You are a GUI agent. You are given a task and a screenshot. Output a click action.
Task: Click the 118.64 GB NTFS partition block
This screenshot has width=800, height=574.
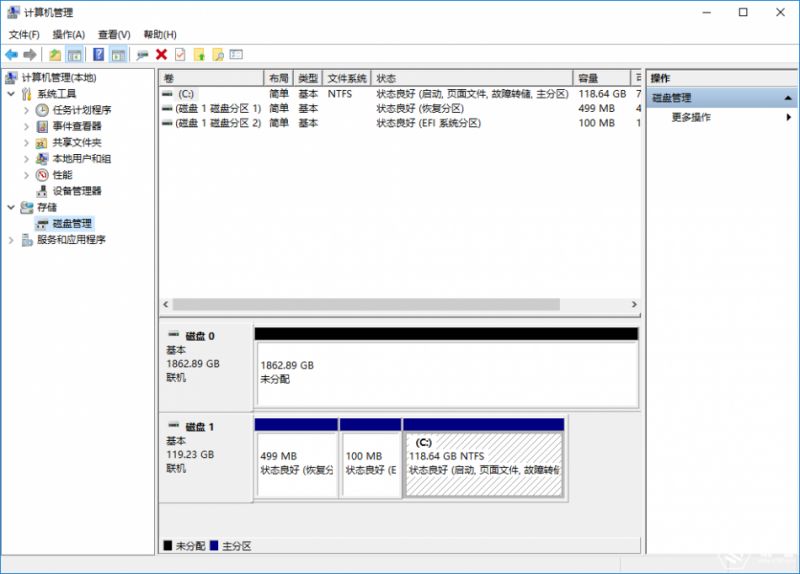pyautogui.click(x=483, y=462)
